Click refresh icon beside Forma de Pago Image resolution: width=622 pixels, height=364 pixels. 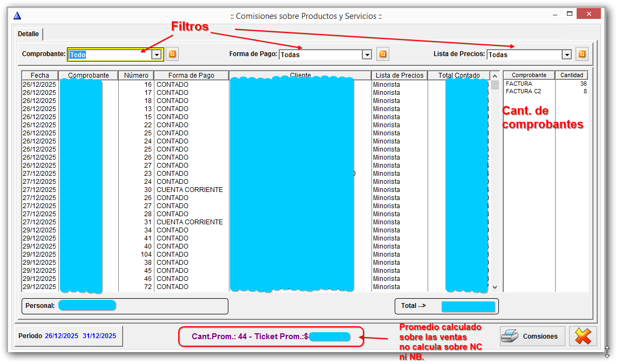point(382,54)
